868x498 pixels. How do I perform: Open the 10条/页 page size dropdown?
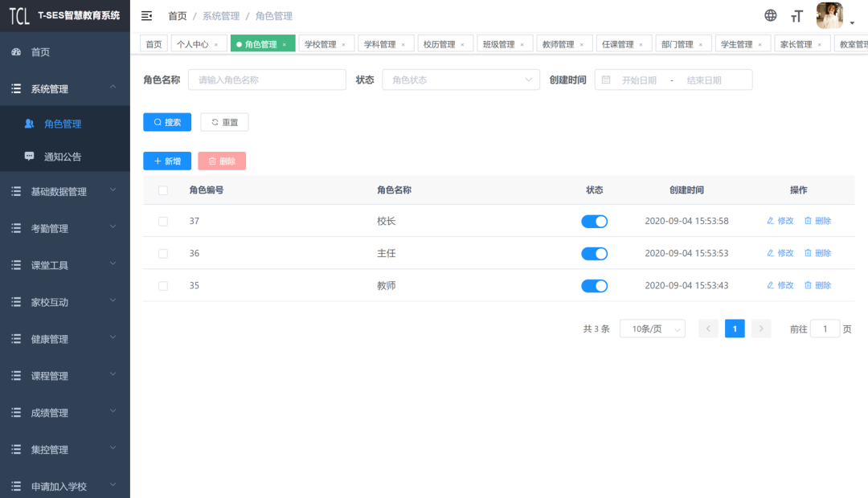pyautogui.click(x=652, y=329)
